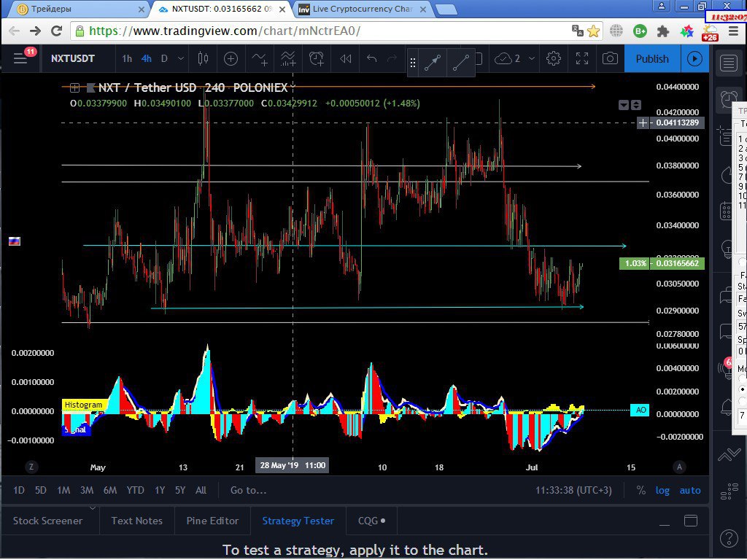Image resolution: width=747 pixels, height=560 pixels.
Task: Open the Indicators icon
Action: tap(260, 58)
